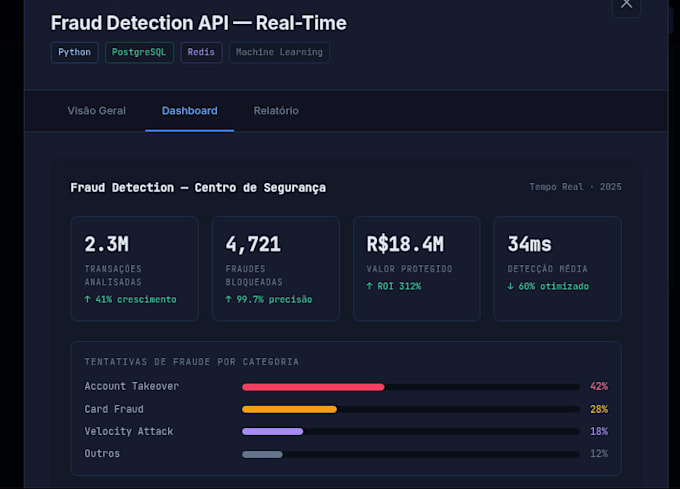Select the 34ms Detecção Média value
This screenshot has width=680, height=489.
[x=530, y=244]
